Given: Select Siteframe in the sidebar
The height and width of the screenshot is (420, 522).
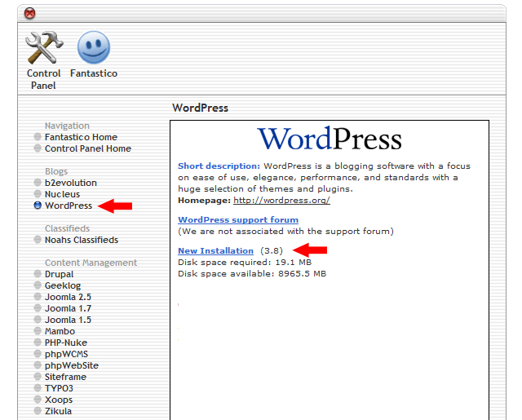Looking at the screenshot, I should [x=65, y=377].
